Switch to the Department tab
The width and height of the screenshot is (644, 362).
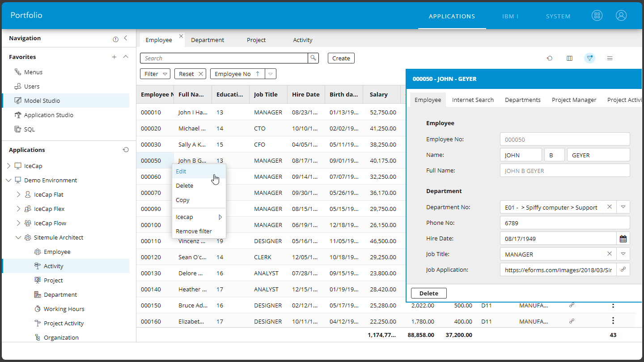(207, 40)
